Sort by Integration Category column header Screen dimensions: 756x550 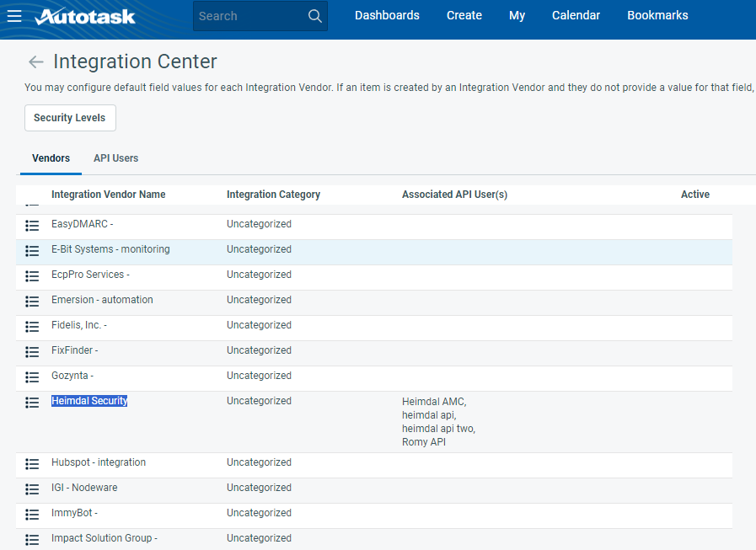point(273,195)
